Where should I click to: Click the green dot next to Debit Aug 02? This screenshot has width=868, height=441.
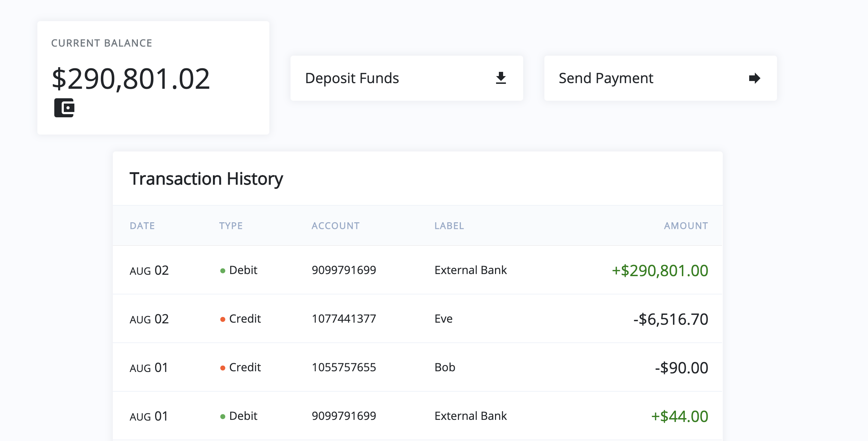[x=222, y=271]
